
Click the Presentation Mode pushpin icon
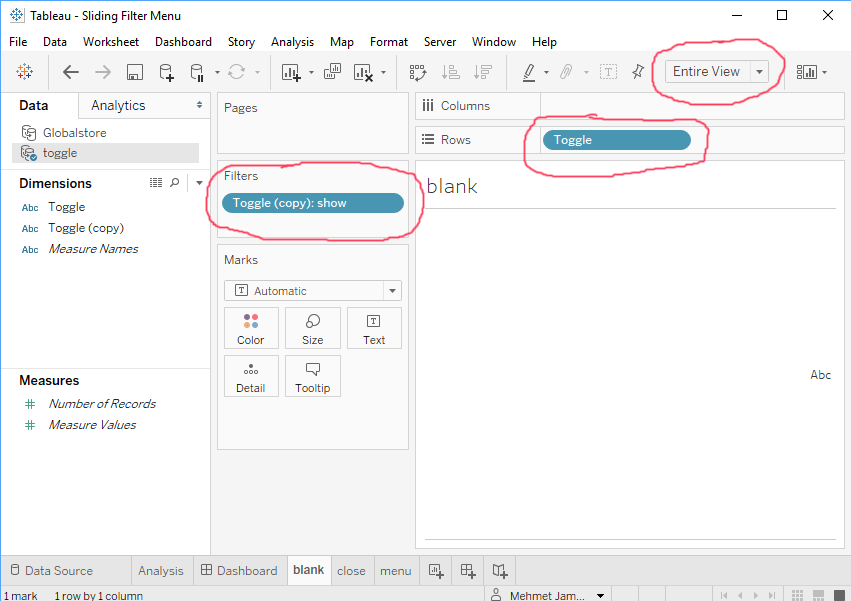tap(638, 71)
